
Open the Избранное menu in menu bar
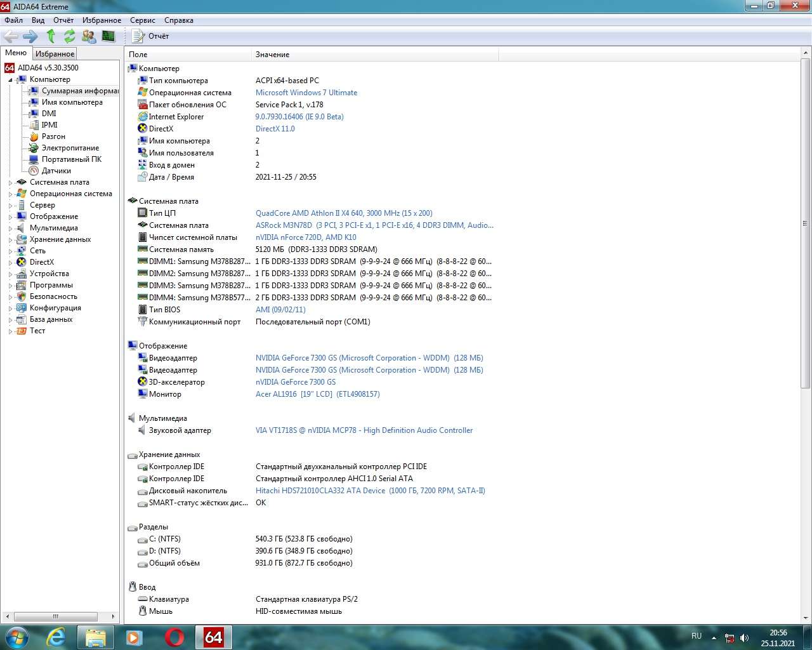[x=101, y=20]
